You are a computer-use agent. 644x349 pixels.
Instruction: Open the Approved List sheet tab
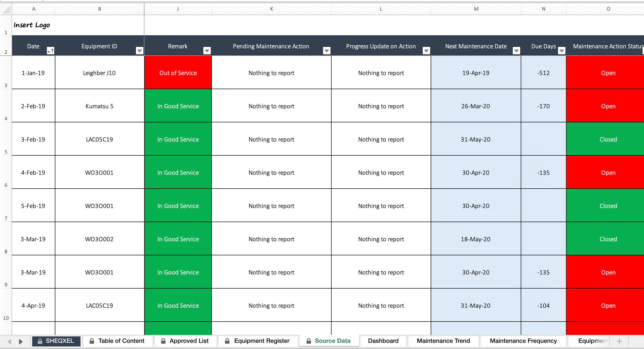(185, 341)
